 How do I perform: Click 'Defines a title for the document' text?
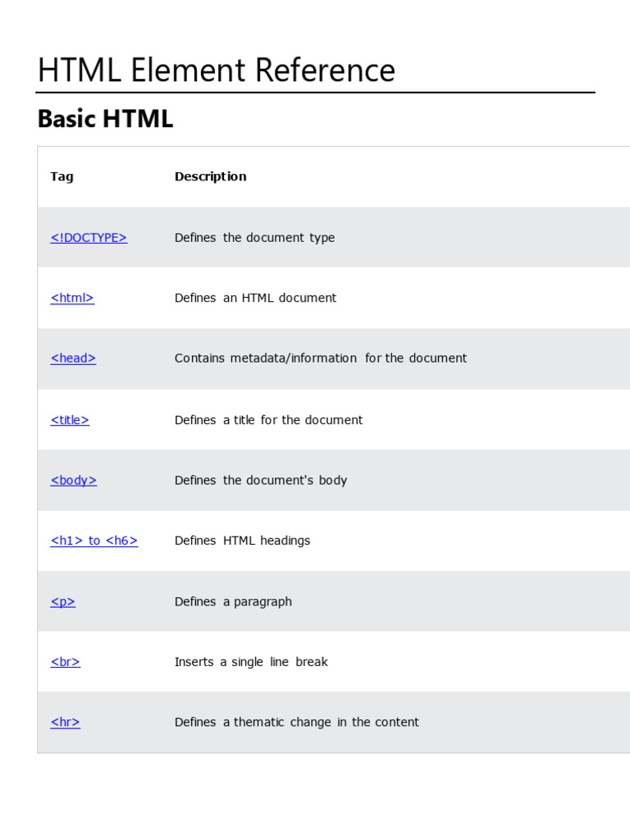[x=268, y=420]
